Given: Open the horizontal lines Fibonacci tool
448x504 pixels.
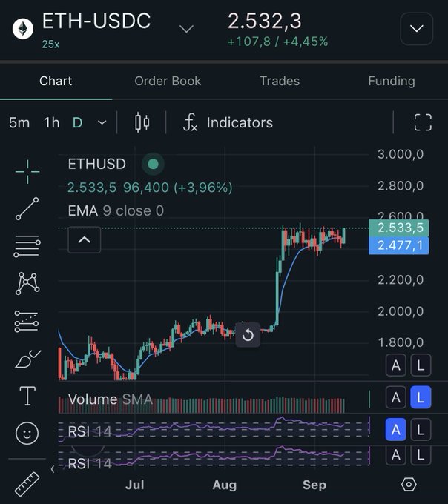Looking at the screenshot, I should (27, 247).
